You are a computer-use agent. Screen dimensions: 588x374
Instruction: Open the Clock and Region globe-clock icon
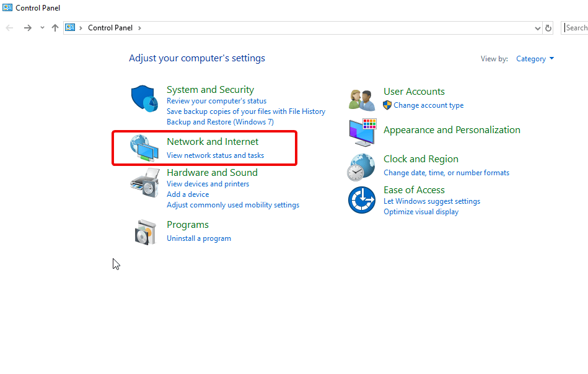(361, 167)
